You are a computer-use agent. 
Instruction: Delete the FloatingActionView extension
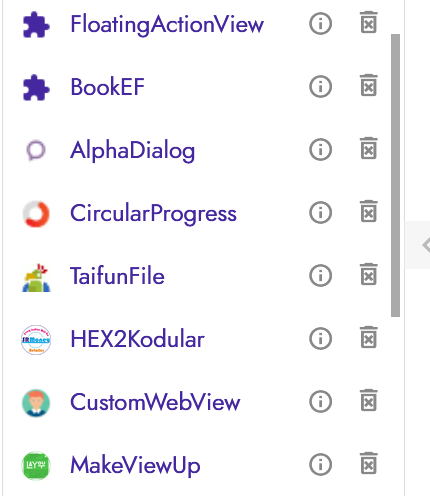tap(369, 22)
